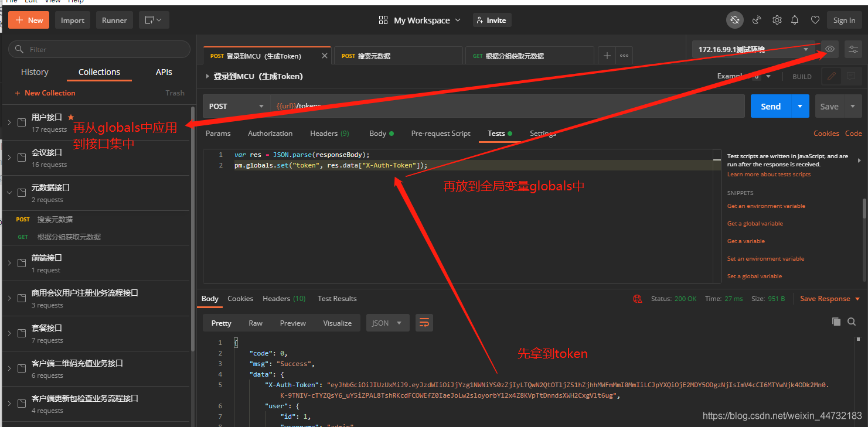Switch to the 搜索元数据 request tab

(397, 56)
